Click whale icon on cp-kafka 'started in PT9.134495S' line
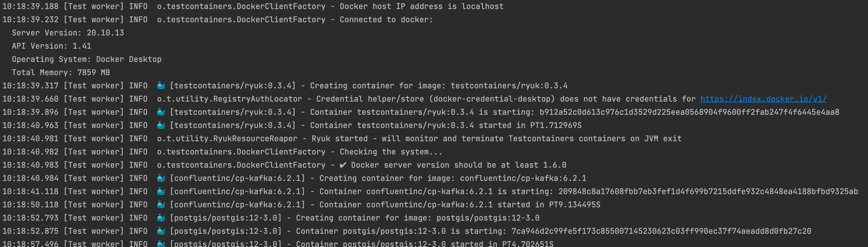 point(161,205)
